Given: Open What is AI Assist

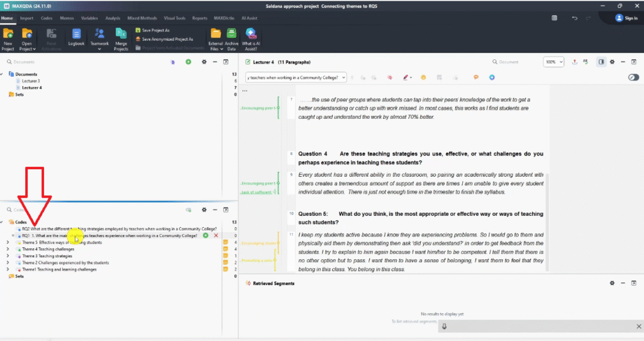Looking at the screenshot, I should tap(250, 37).
